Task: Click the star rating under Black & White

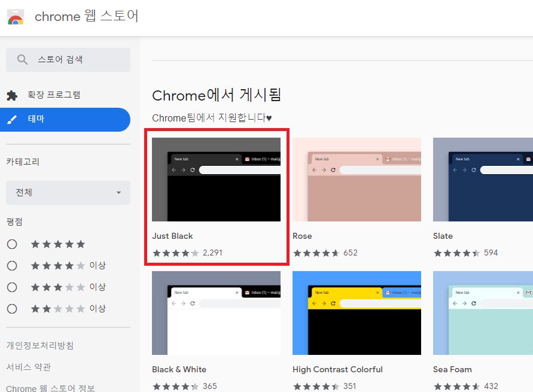Action: pos(176,386)
